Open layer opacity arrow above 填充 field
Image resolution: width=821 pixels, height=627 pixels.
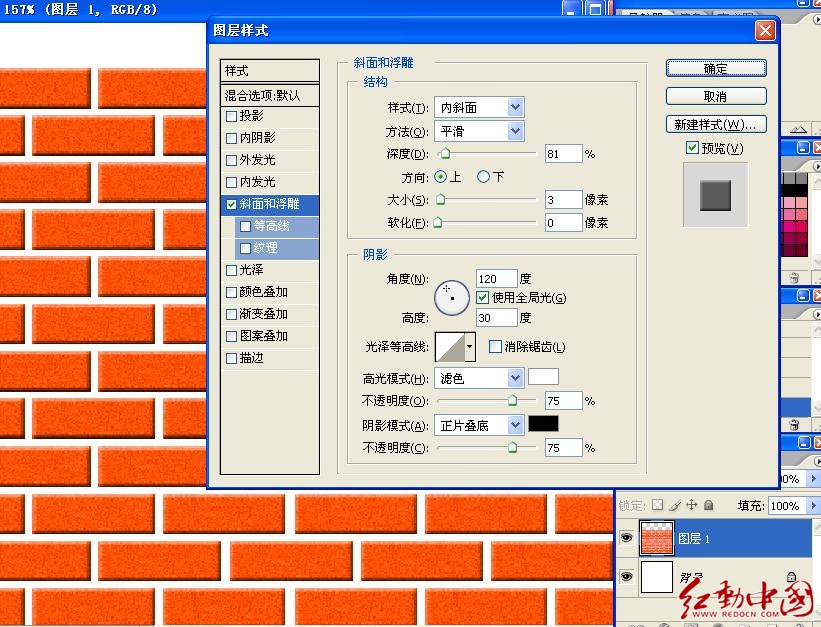813,478
